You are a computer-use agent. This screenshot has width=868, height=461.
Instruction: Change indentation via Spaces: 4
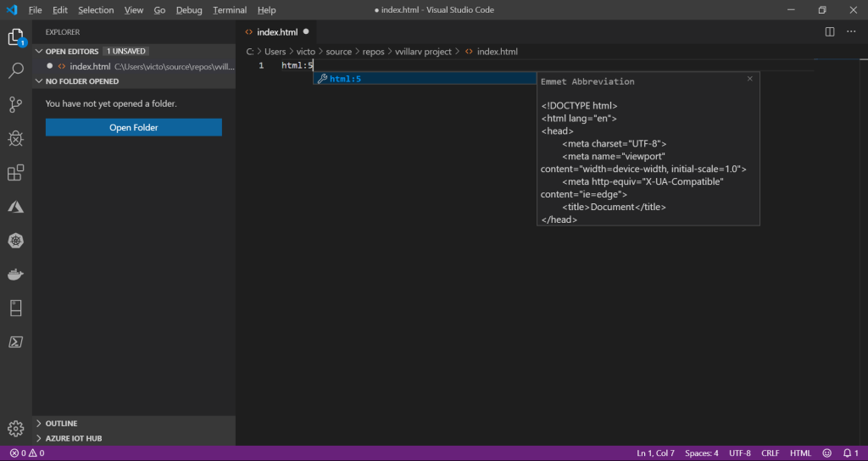tap(701, 453)
